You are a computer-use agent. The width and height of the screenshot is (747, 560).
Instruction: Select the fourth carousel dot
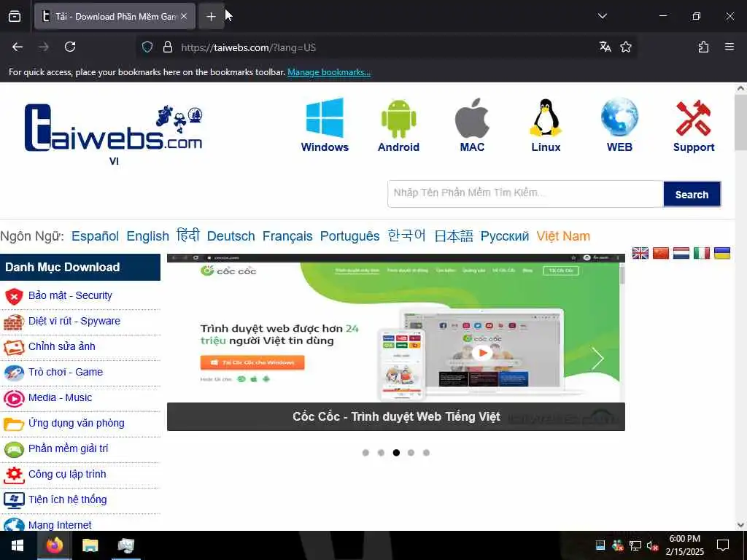pyautogui.click(x=411, y=452)
